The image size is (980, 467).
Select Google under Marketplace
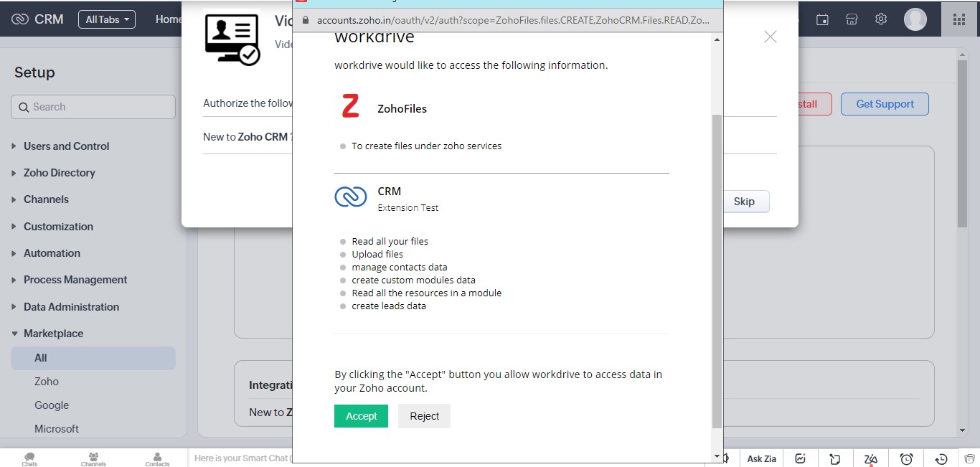tap(52, 405)
